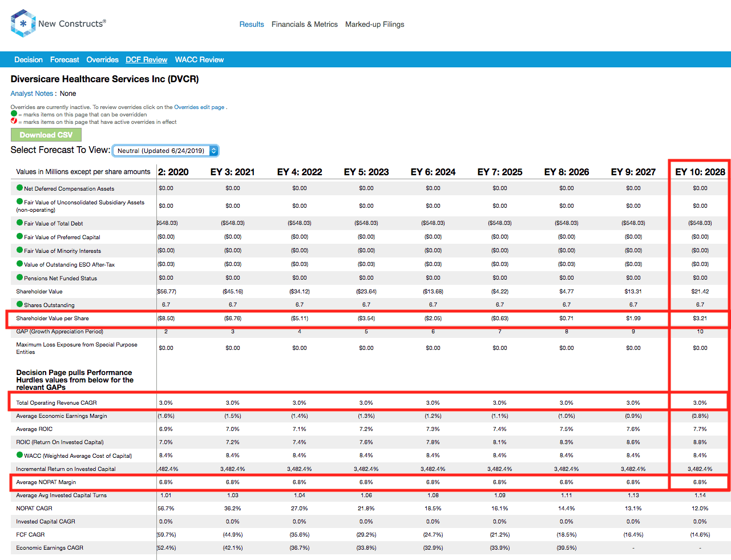Click the EY 7: 2025 column header
This screenshot has height=560, width=731.
[x=500, y=172]
